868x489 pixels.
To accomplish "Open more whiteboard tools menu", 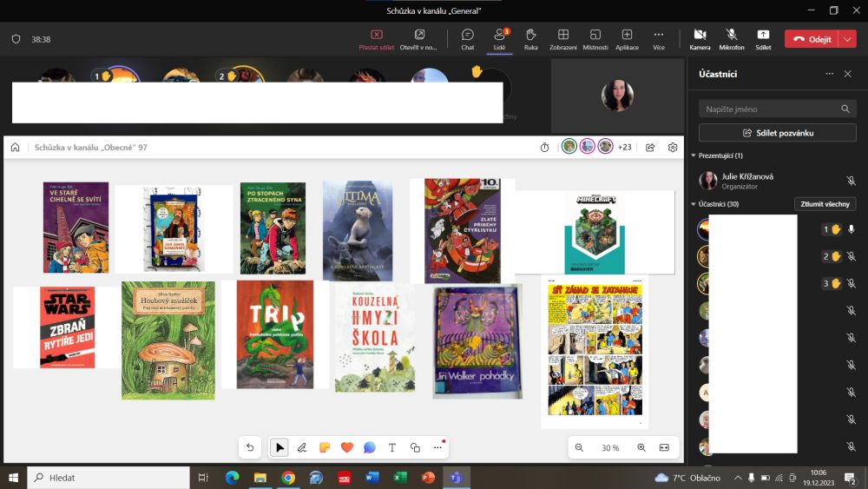I will point(437,447).
